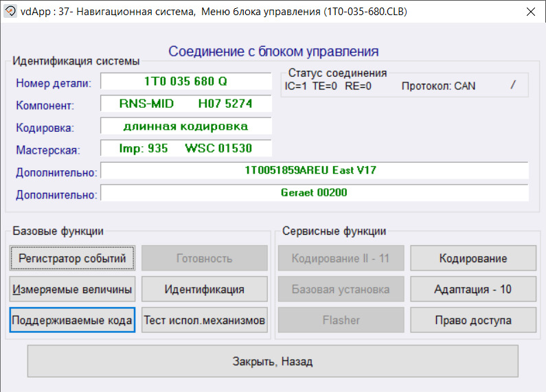546x392 pixels.
Task: Click the Статус соединения group label
Action: coord(337,73)
